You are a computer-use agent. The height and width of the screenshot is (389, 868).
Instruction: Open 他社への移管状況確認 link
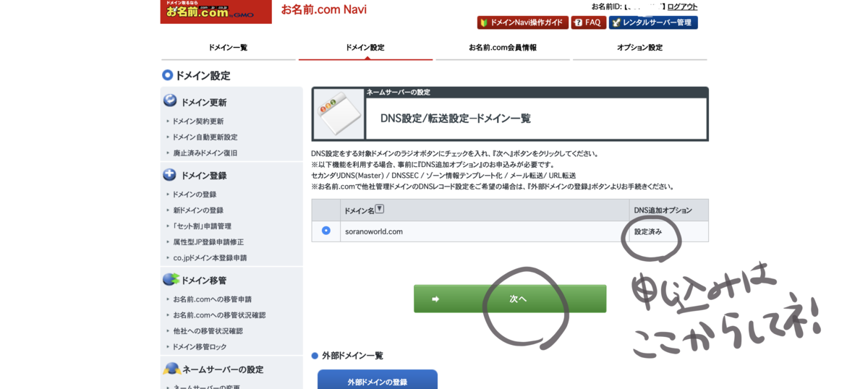(208, 331)
